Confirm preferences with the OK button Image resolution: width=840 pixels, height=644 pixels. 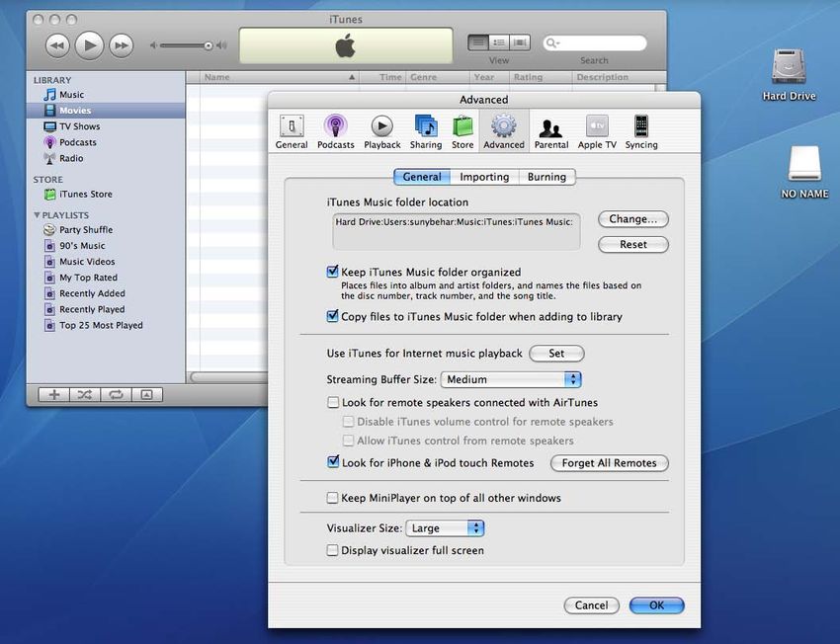coord(657,605)
